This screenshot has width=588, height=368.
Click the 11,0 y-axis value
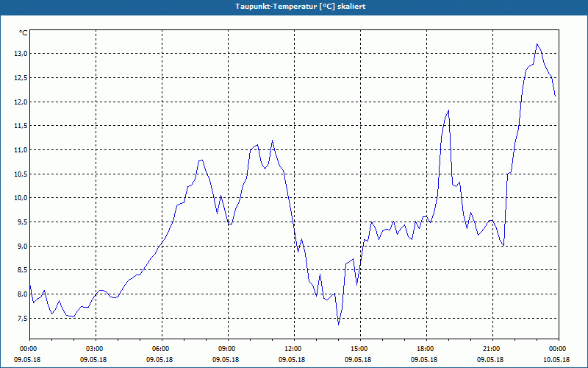pos(21,150)
